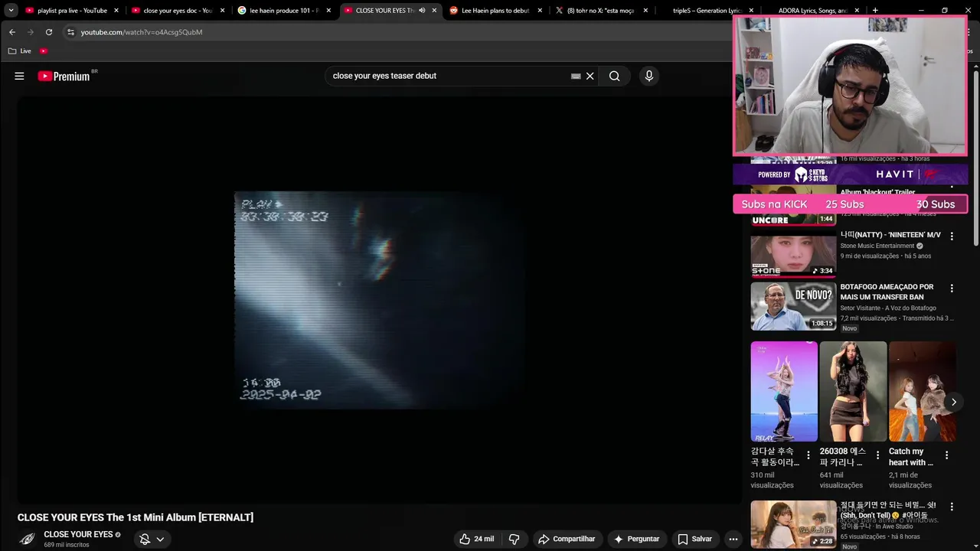
Task: Start voice search with the microphone
Action: tap(649, 76)
